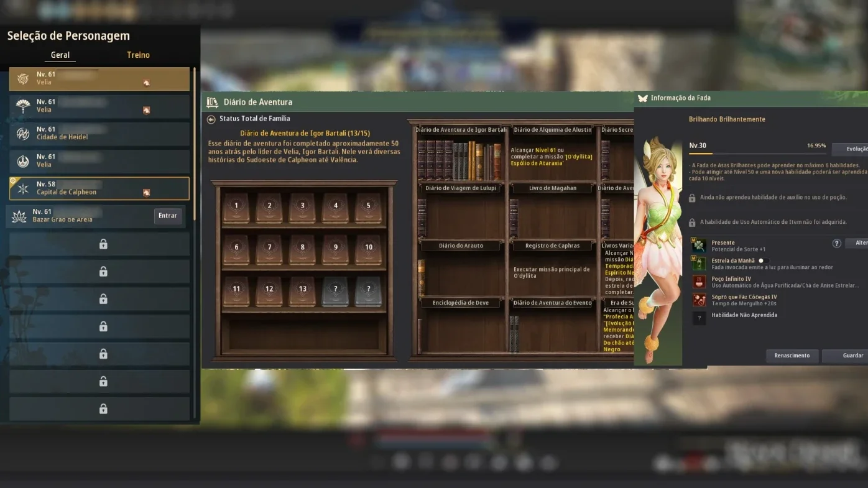
Task: Go back using the arrow beside Status Total de Família
Action: coord(211,119)
